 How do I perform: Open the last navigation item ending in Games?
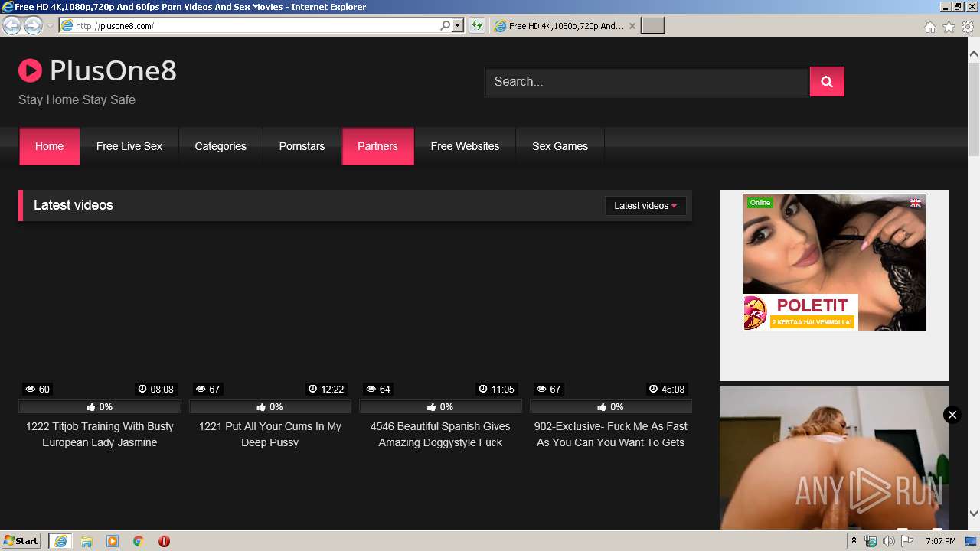coord(560,146)
